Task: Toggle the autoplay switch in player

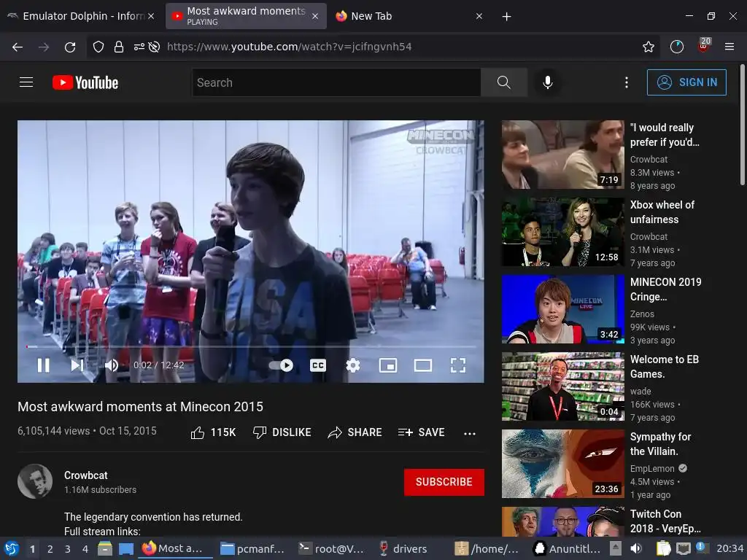Action: [281, 365]
